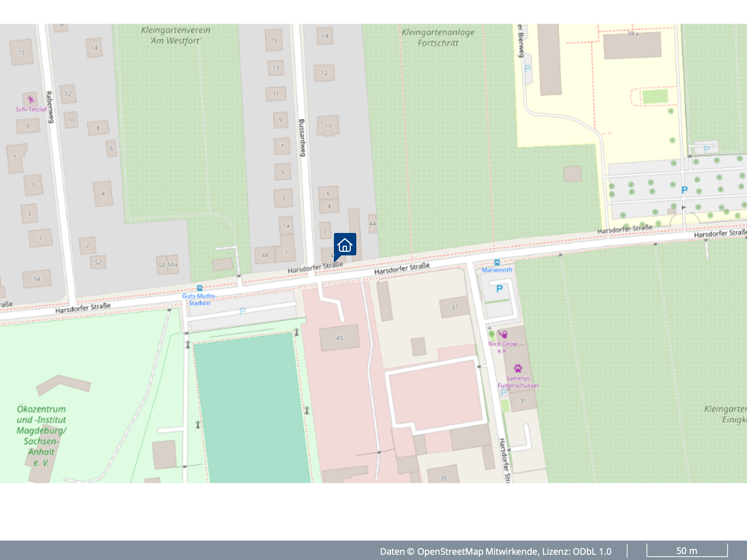This screenshot has height=560, width=747.
Task: Click the parking icon below Marienstift stop
Action: tap(499, 289)
